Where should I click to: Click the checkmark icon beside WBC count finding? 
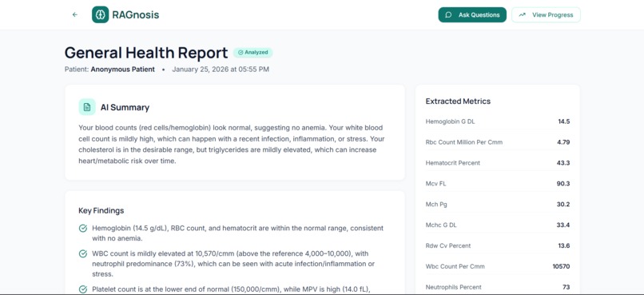coord(83,254)
